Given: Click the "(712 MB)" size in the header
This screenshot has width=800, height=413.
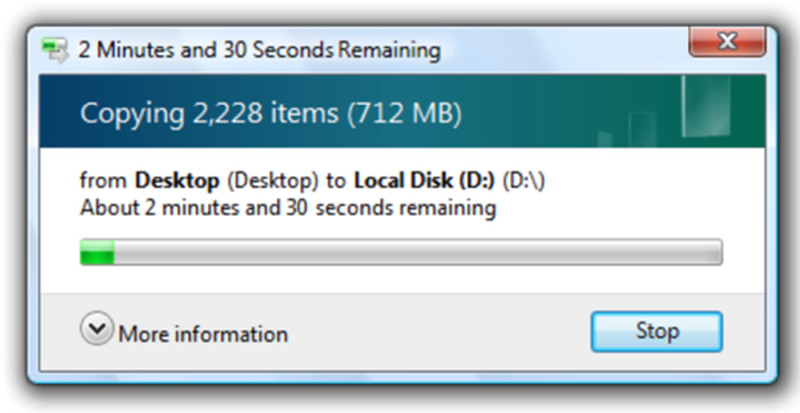Looking at the screenshot, I should coord(405,114).
